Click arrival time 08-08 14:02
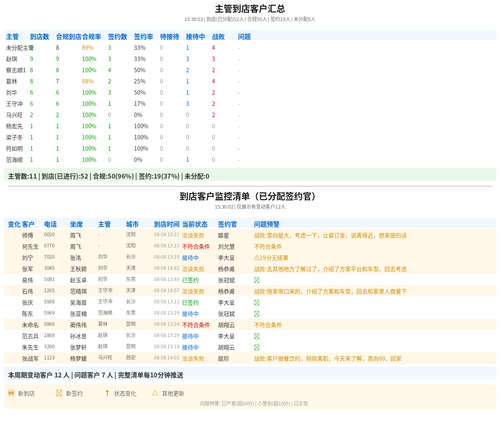 [x=166, y=358]
